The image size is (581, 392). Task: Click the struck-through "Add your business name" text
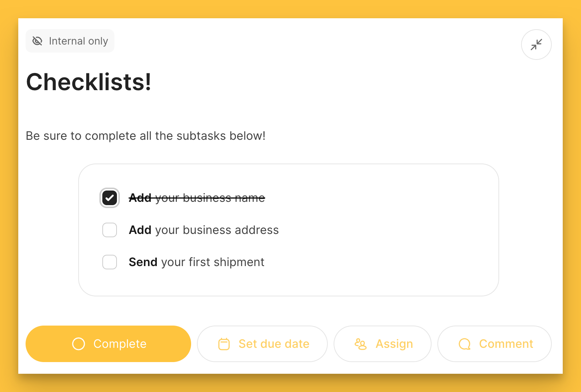tap(197, 198)
